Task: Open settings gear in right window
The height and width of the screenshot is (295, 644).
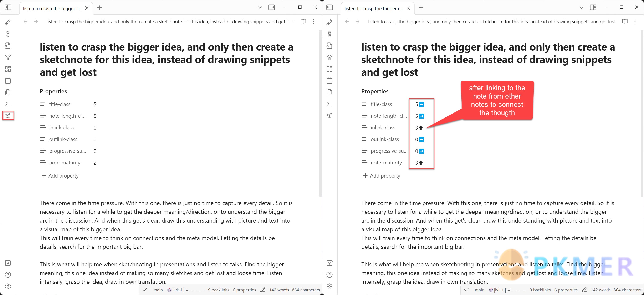Action: click(x=329, y=286)
